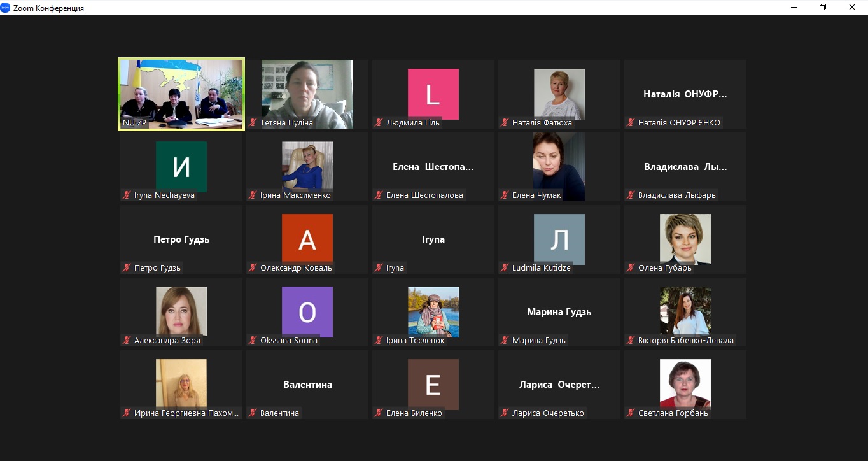Select Елена Чумак's participant tile
This screenshot has width=868, height=461.
coord(559,167)
